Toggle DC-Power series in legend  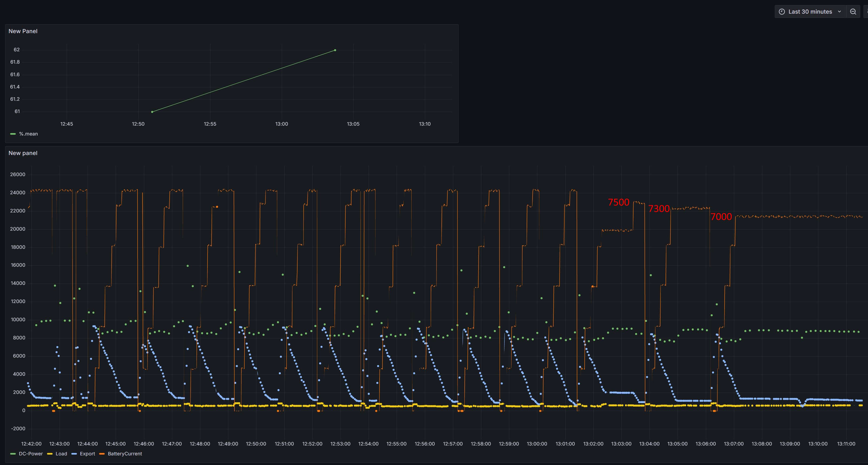click(31, 454)
